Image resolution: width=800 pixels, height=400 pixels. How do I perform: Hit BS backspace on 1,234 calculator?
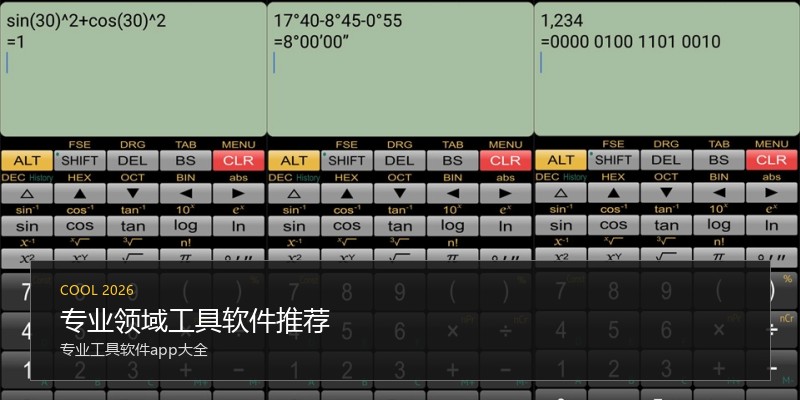point(719,160)
